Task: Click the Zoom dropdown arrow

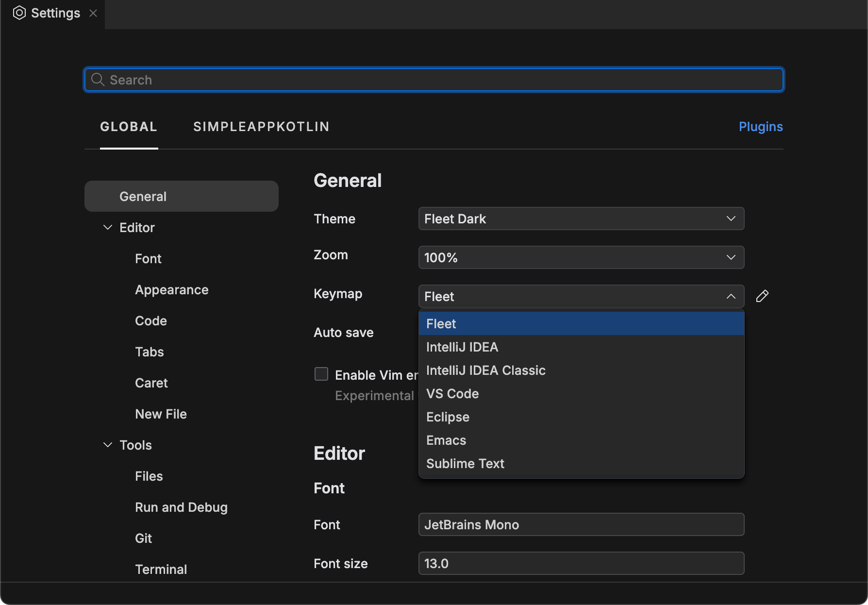Action: click(731, 257)
